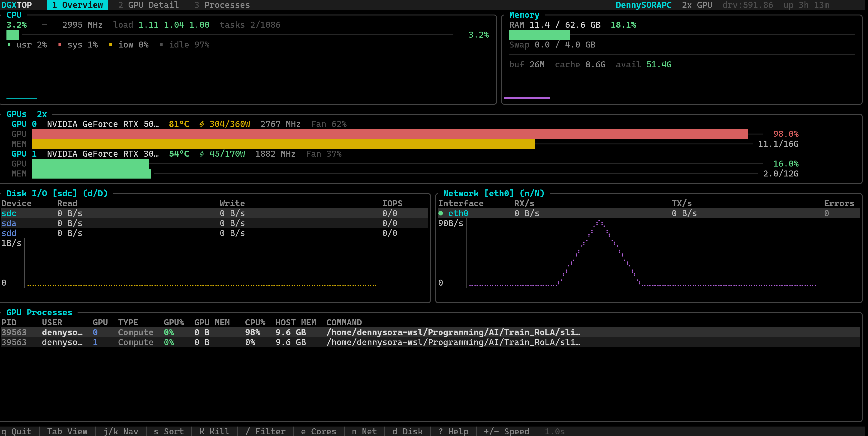Click the green usr legend square
868x436 pixels.
[9, 45]
